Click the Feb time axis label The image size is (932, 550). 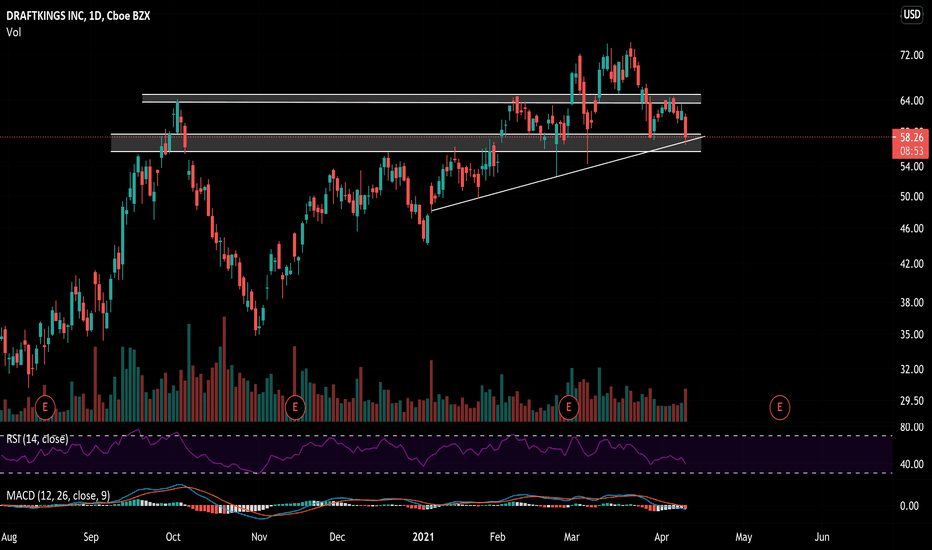point(498,537)
